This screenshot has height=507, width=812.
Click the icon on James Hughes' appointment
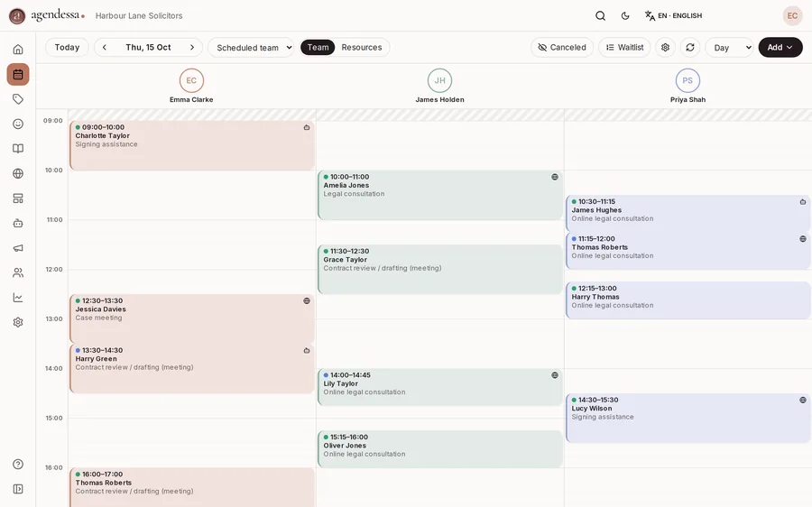(803, 202)
